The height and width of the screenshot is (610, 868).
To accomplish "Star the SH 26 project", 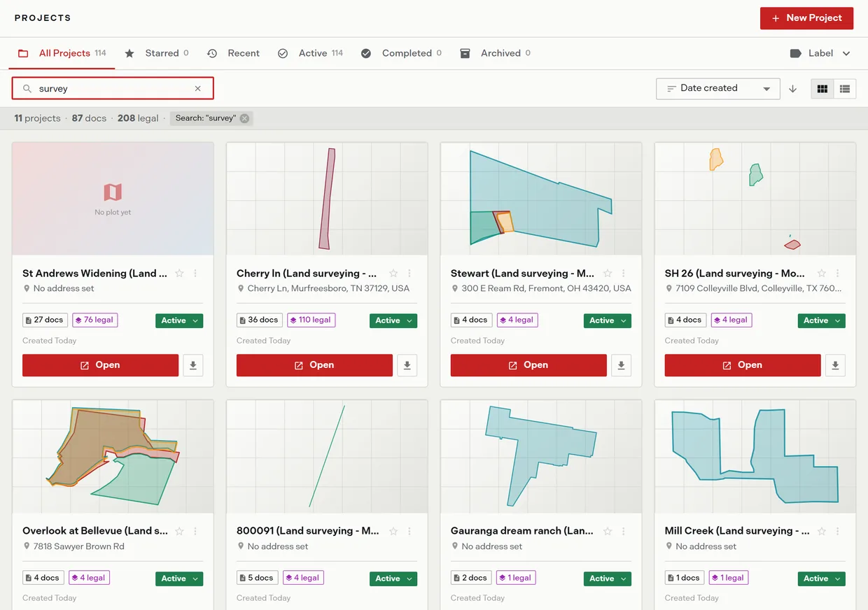I will click(822, 274).
